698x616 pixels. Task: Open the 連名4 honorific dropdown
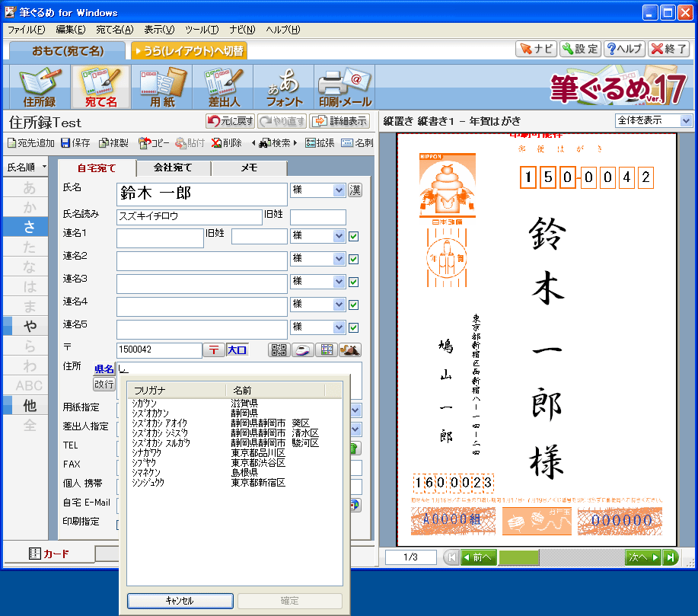point(339,305)
